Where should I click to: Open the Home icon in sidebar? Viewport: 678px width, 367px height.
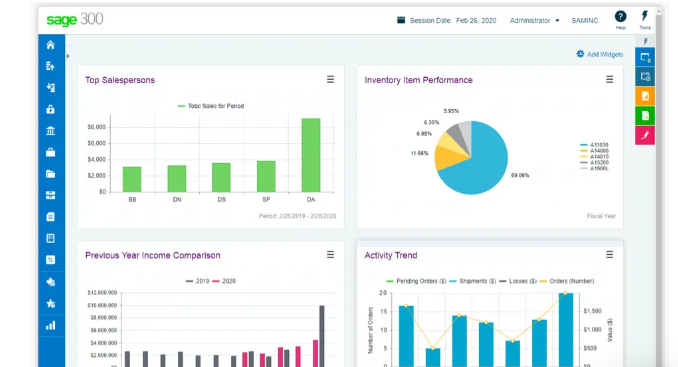tap(51, 45)
